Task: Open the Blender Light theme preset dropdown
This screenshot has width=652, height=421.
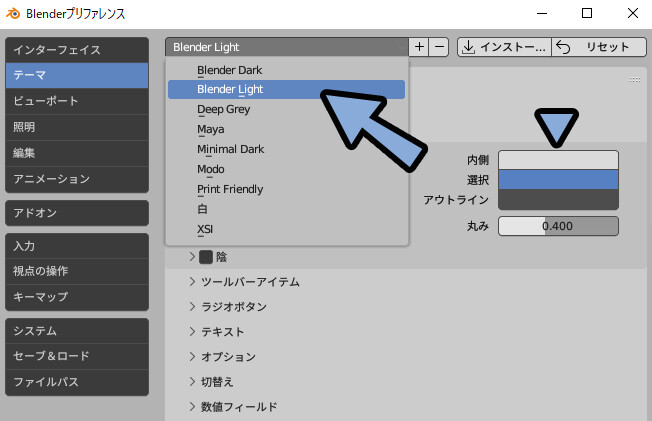Action: [287, 47]
